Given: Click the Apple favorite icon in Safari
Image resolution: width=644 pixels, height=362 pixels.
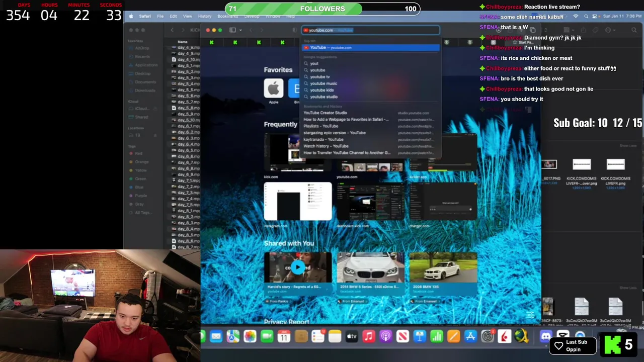Looking at the screenshot, I should pos(273,89).
